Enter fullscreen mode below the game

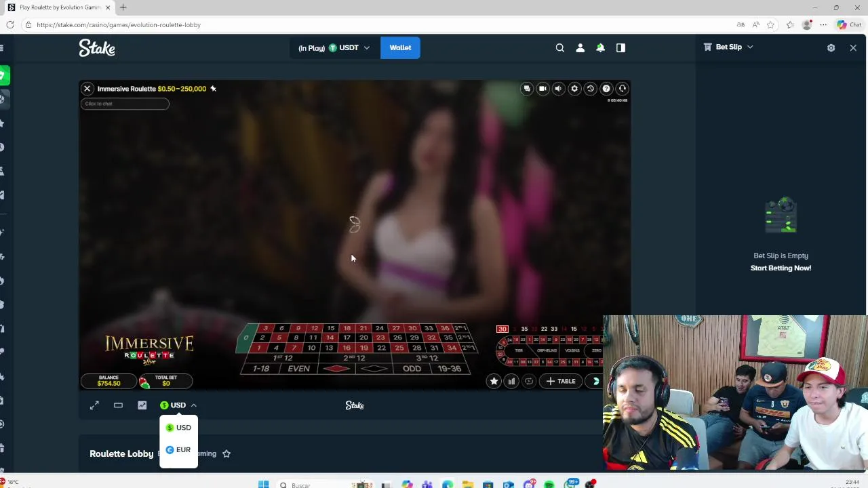tap(94, 405)
